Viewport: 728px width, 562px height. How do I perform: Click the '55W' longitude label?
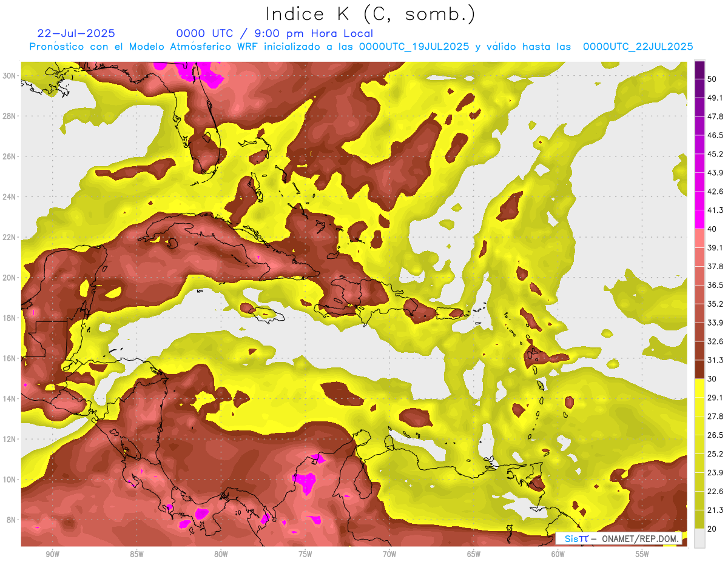pos(642,554)
